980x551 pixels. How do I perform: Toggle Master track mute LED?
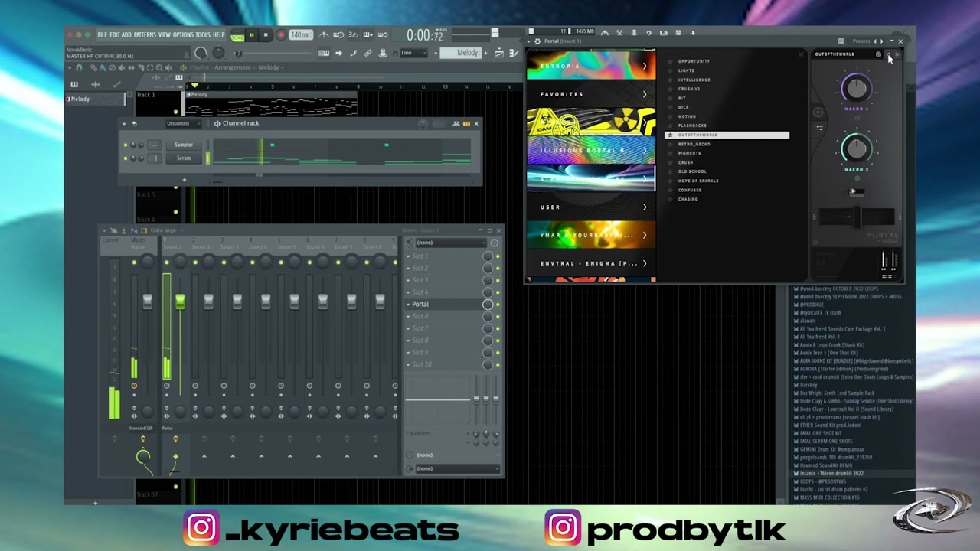(134, 262)
